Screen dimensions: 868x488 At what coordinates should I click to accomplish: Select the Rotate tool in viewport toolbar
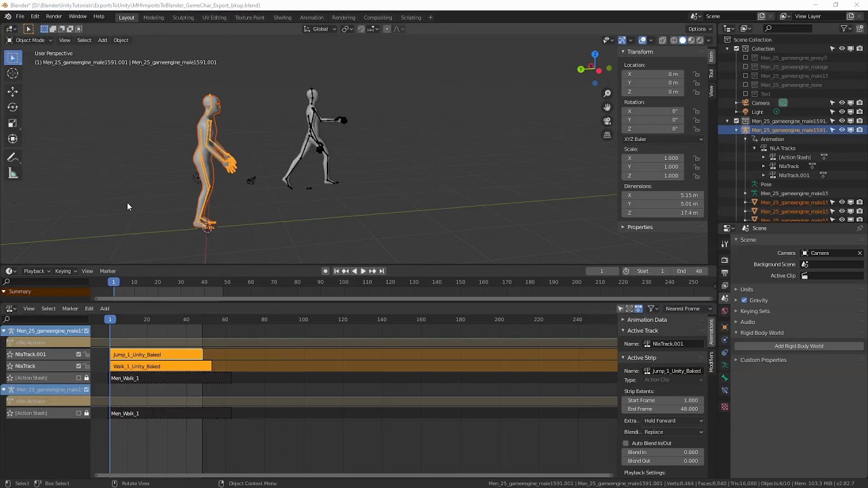point(12,107)
